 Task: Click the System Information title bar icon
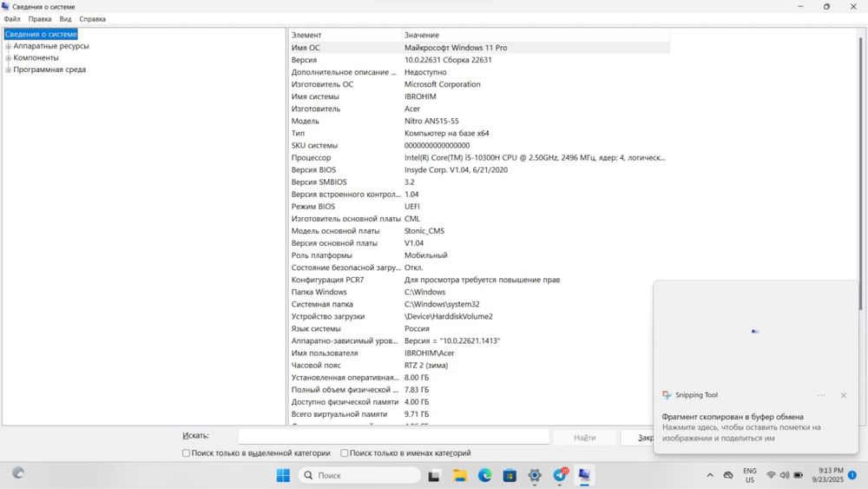pos(5,6)
